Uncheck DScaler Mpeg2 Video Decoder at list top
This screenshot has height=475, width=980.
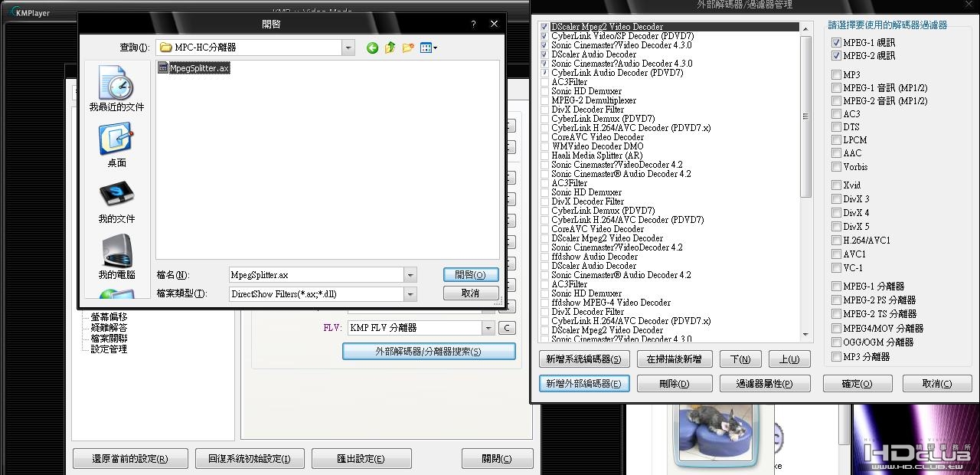544,27
